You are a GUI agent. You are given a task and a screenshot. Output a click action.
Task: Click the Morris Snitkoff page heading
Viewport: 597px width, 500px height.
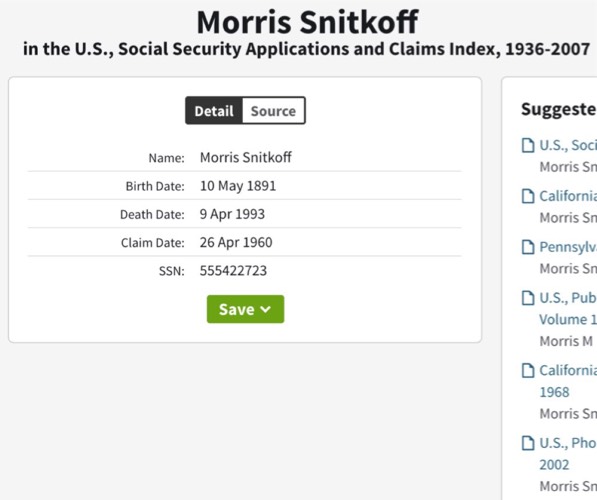(x=308, y=22)
